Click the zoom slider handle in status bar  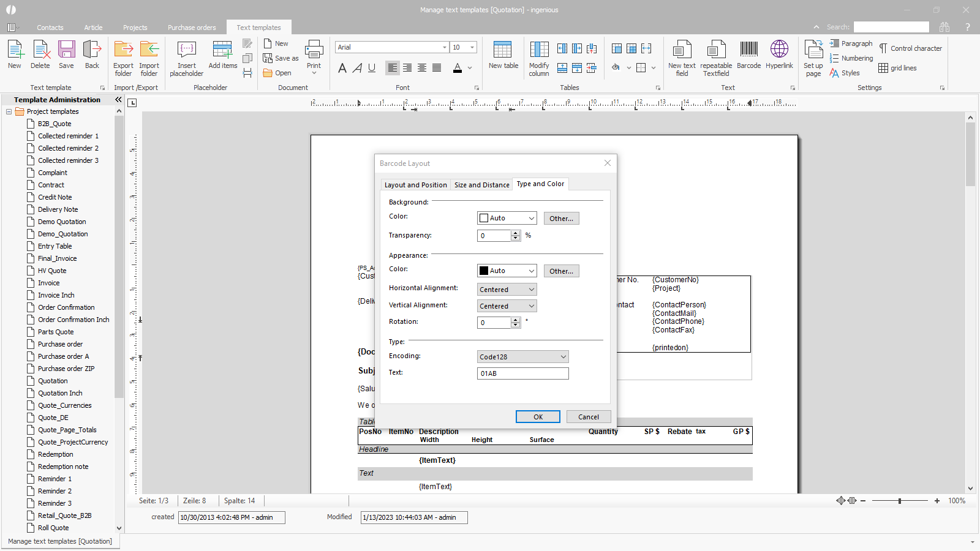point(900,501)
